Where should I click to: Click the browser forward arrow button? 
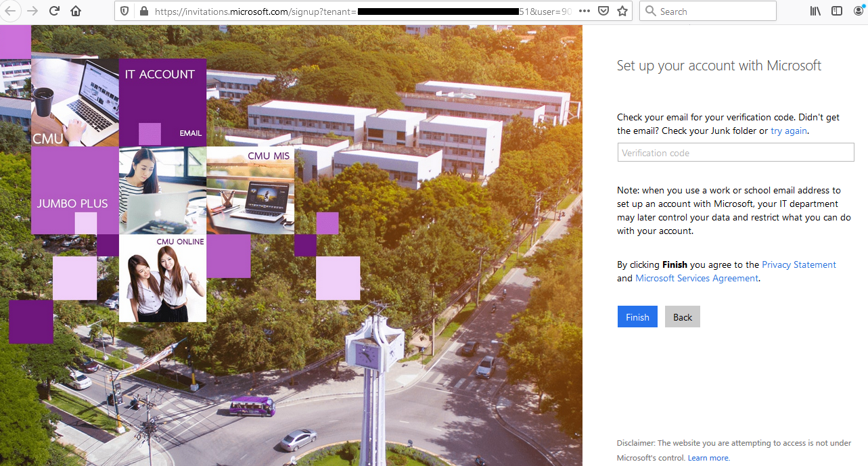[32, 11]
